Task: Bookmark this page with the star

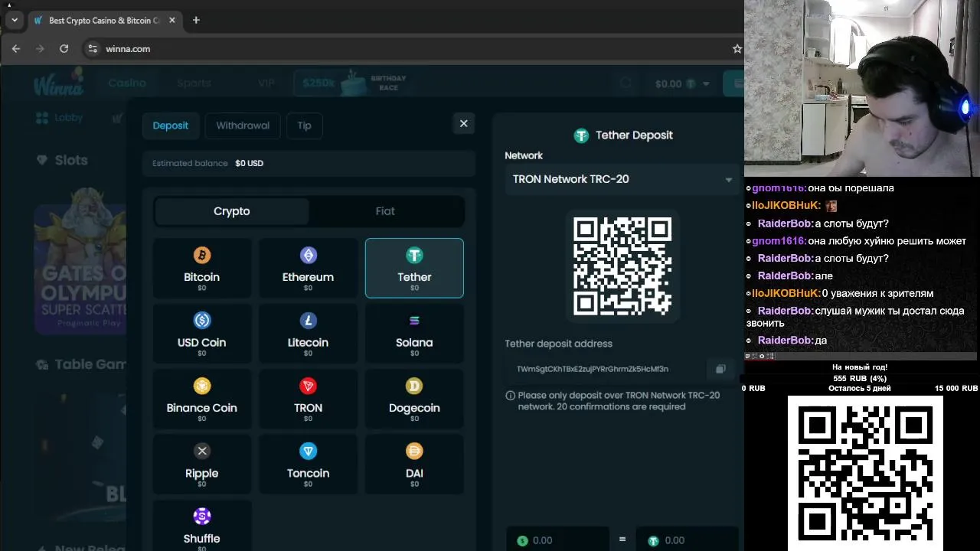Action: [x=737, y=48]
